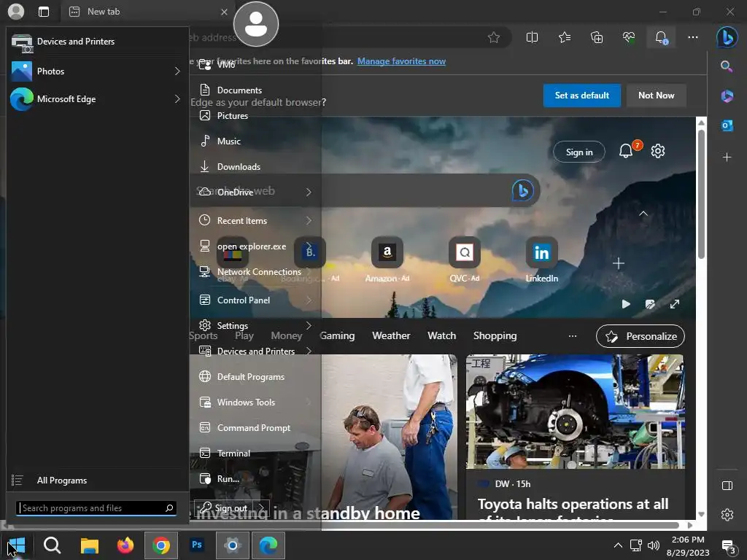
Task: Open Edge split screen icon
Action: click(x=532, y=37)
